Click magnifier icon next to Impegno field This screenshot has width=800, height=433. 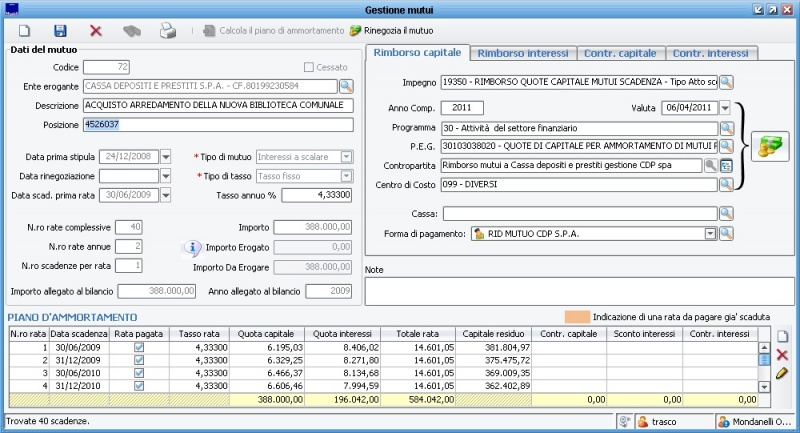[x=727, y=81]
